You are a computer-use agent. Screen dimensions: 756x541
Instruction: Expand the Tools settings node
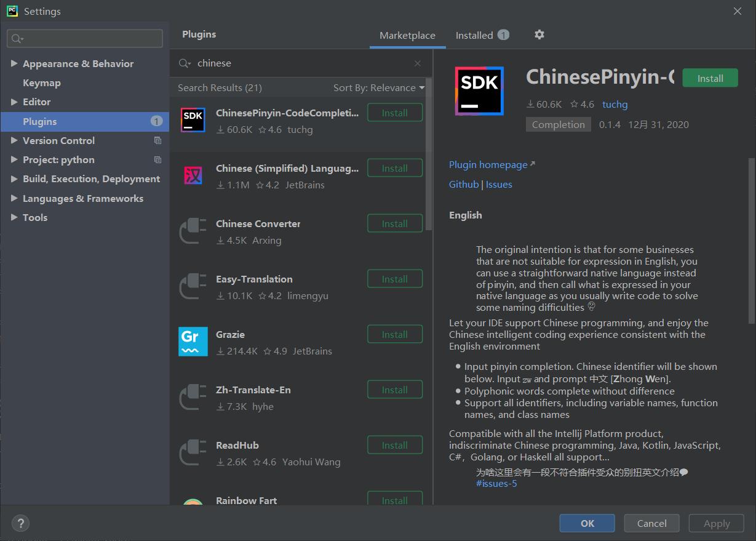[14, 217]
